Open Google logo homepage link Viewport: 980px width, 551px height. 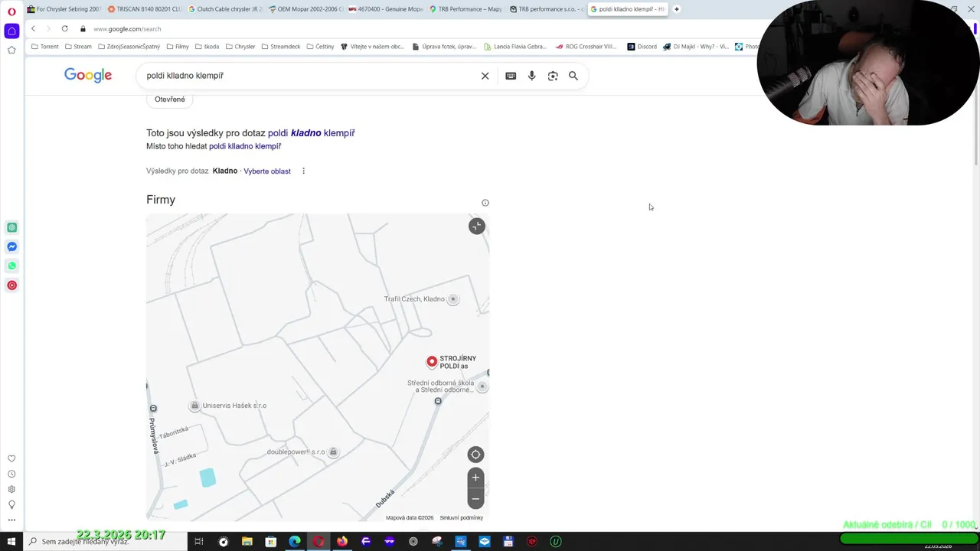(88, 75)
